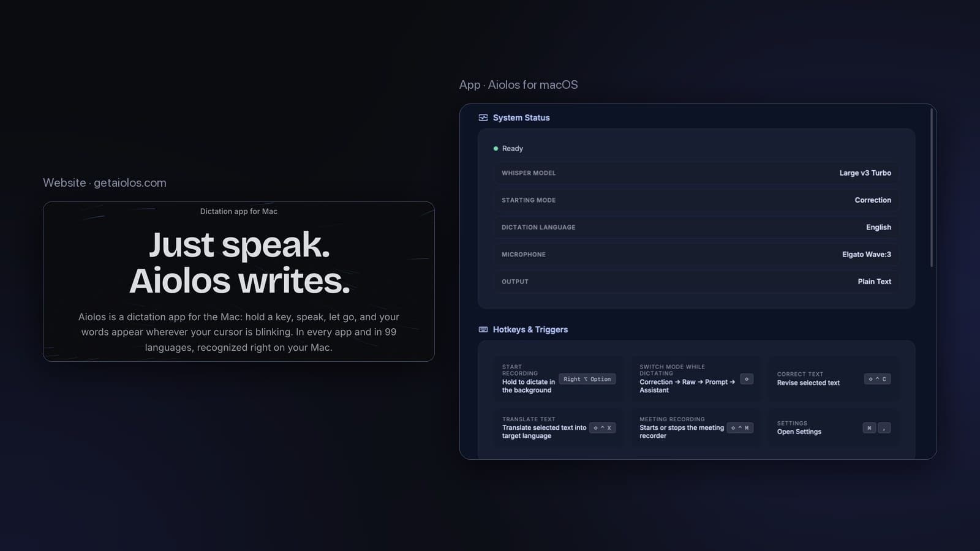Viewport: 980px width, 551px height.
Task: Click the Large v3 Turbo value
Action: [x=865, y=173]
